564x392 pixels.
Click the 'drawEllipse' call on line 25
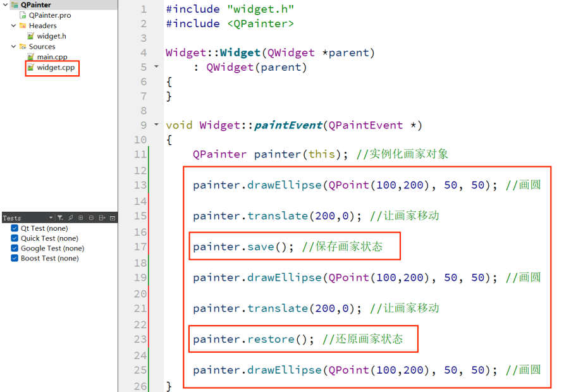pos(284,370)
